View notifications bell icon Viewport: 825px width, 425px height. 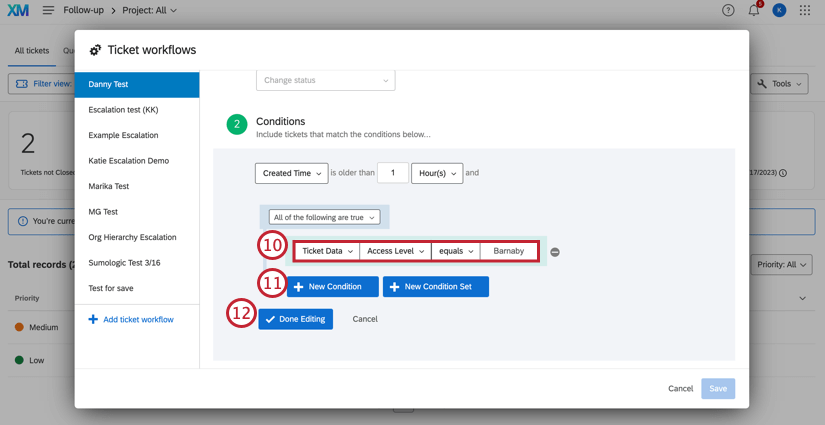click(x=754, y=10)
